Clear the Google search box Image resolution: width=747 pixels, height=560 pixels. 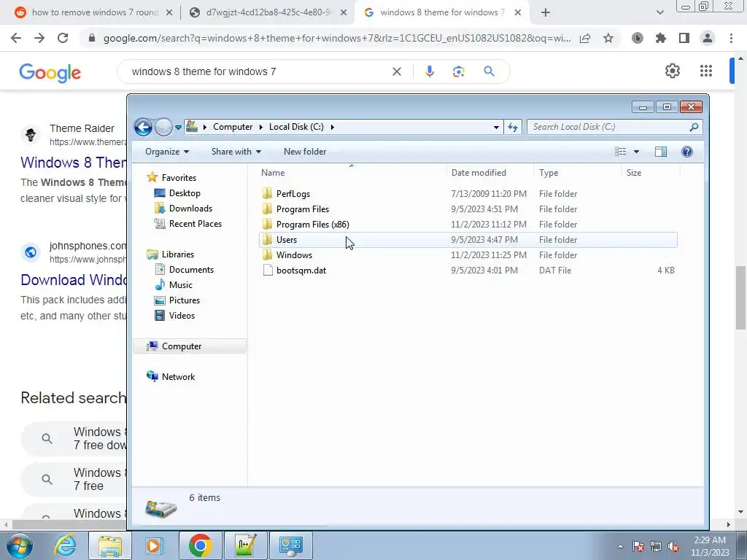coord(396,71)
